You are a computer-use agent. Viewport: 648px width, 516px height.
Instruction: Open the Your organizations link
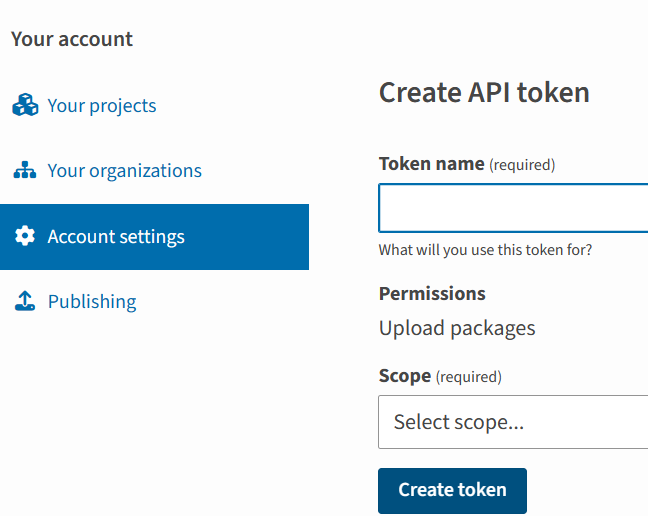pos(124,171)
